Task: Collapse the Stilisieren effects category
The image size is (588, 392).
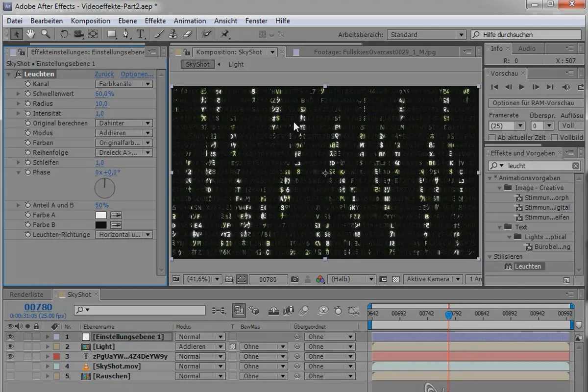Action: (x=490, y=256)
